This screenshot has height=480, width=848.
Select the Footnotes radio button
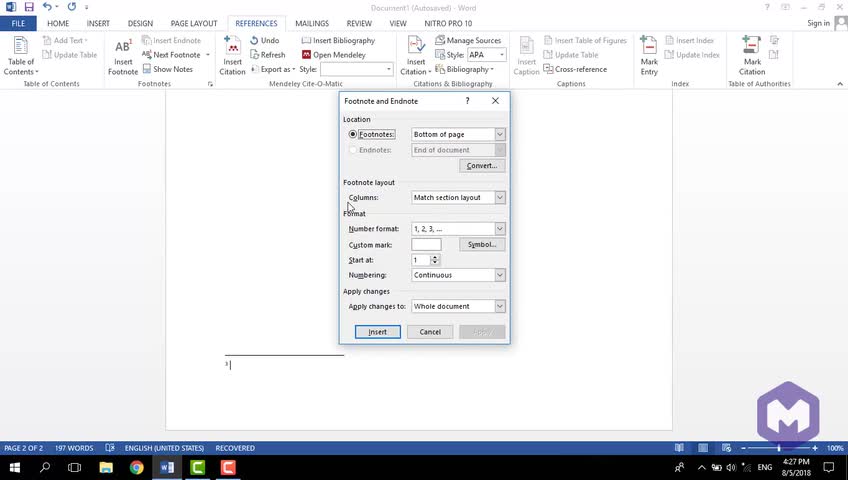[x=353, y=134]
